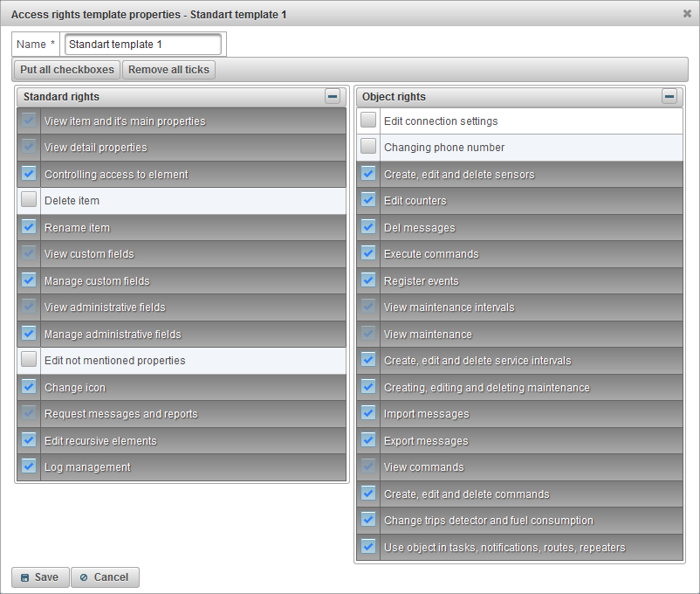Click the Save button

[x=40, y=577]
